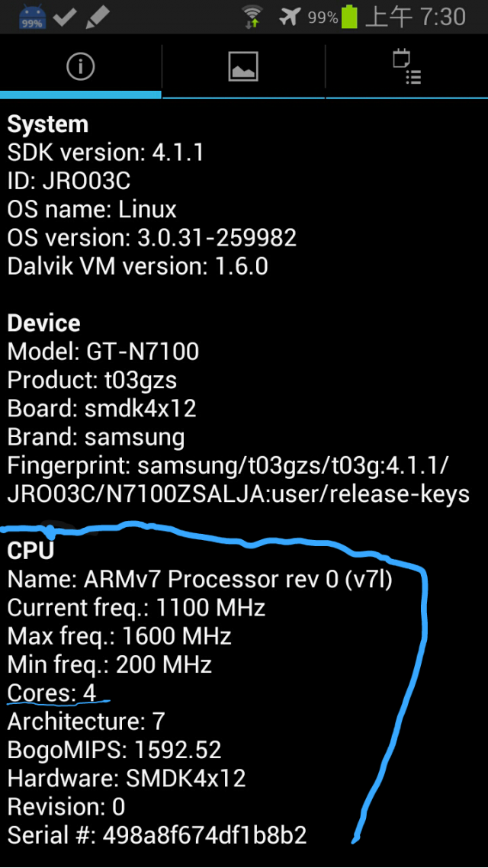Select the System section heading
488x868 pixels.
click(x=47, y=124)
